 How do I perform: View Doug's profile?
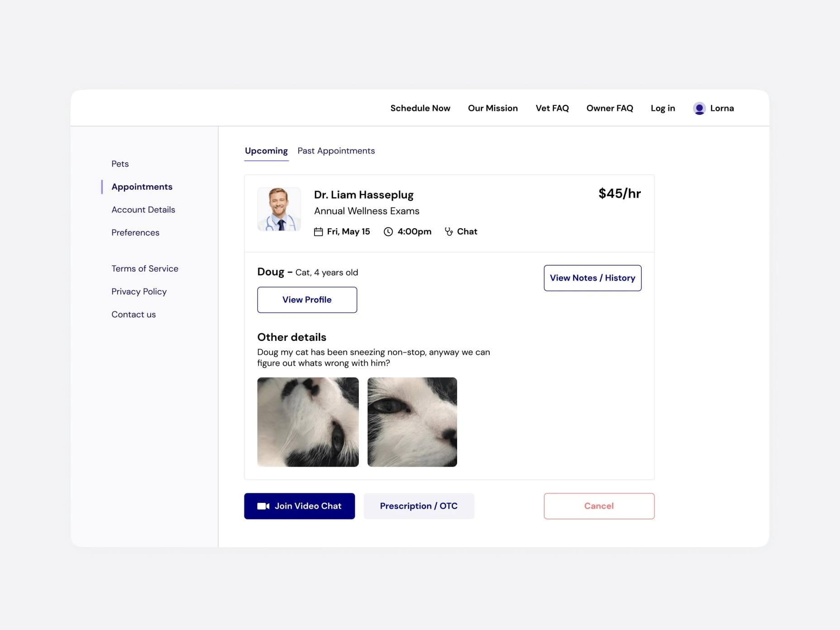tap(307, 300)
